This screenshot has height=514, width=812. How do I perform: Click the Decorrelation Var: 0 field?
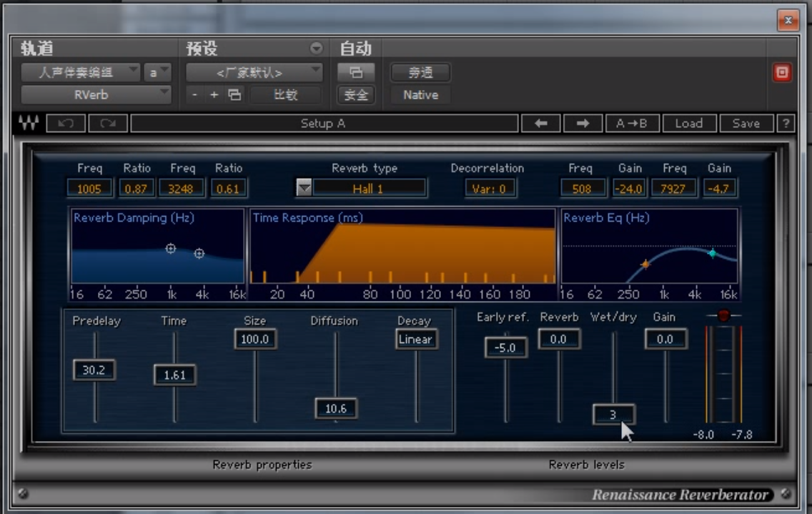[490, 189]
